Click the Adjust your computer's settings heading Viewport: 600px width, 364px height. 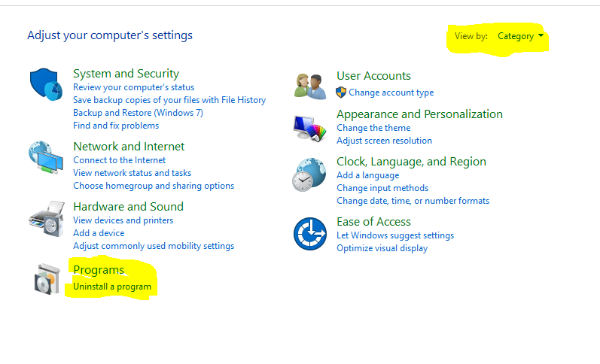pyautogui.click(x=110, y=35)
